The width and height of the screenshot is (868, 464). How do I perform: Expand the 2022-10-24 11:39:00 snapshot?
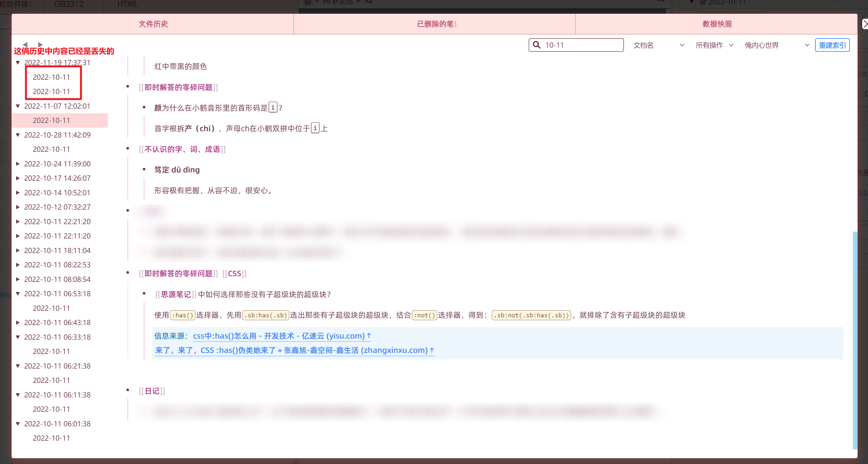pyautogui.click(x=18, y=164)
